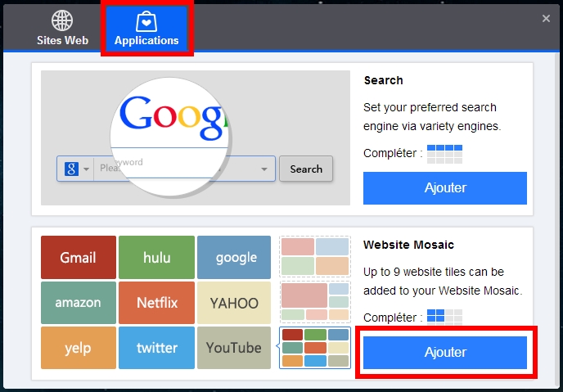
Task: Click "Up to 9 website tiles" description
Action: pyautogui.click(x=443, y=281)
